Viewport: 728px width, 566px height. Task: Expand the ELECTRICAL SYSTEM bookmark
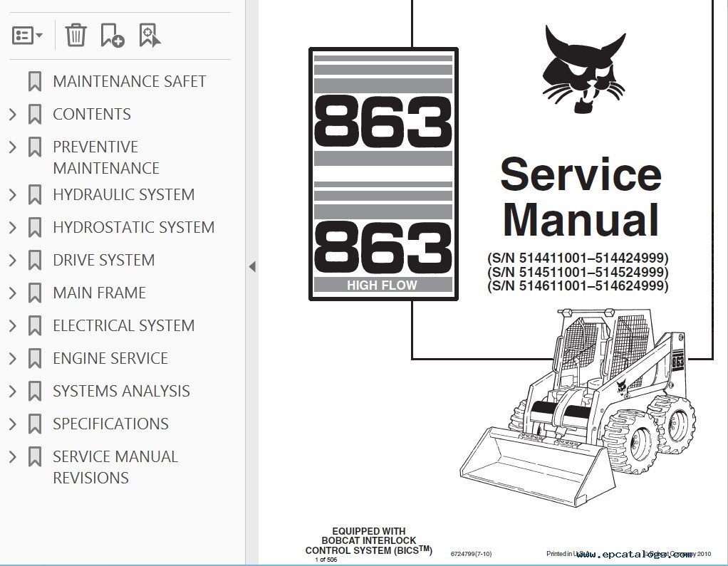(13, 325)
